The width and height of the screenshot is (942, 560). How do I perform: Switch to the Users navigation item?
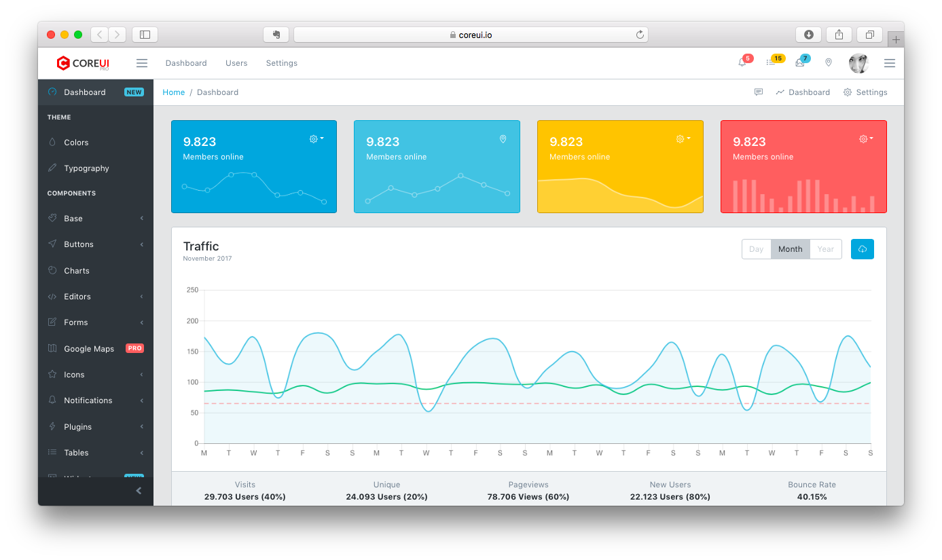(236, 62)
